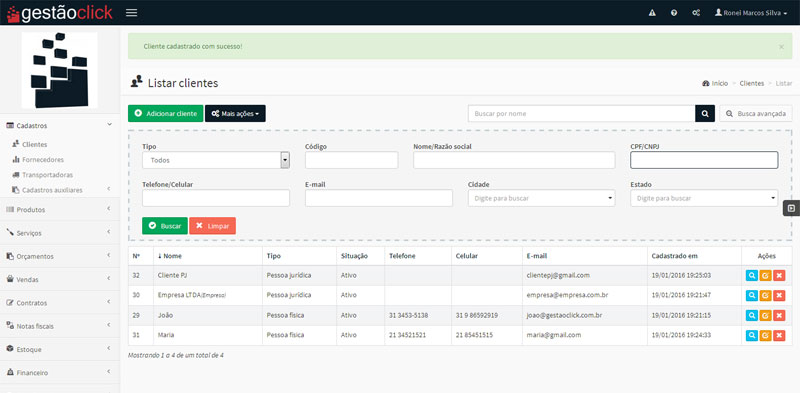800x393 pixels.
Task: Open the Tipo dropdown
Action: point(216,160)
